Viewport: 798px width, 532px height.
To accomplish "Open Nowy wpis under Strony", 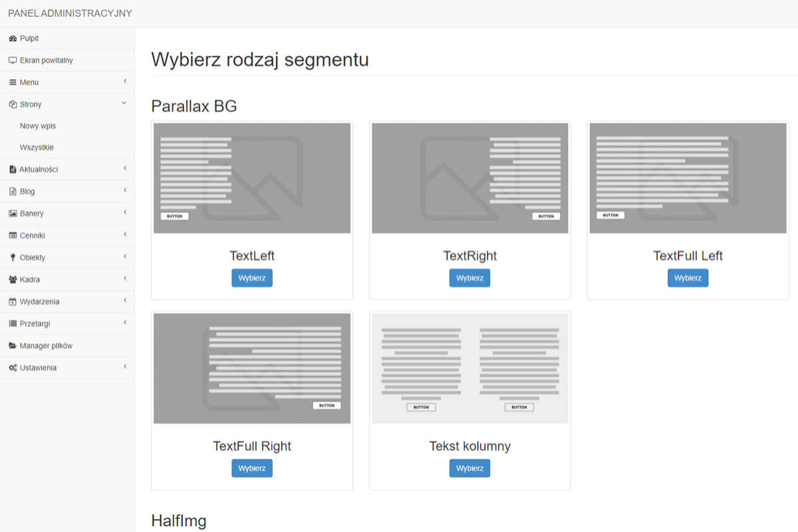I will coord(38,126).
